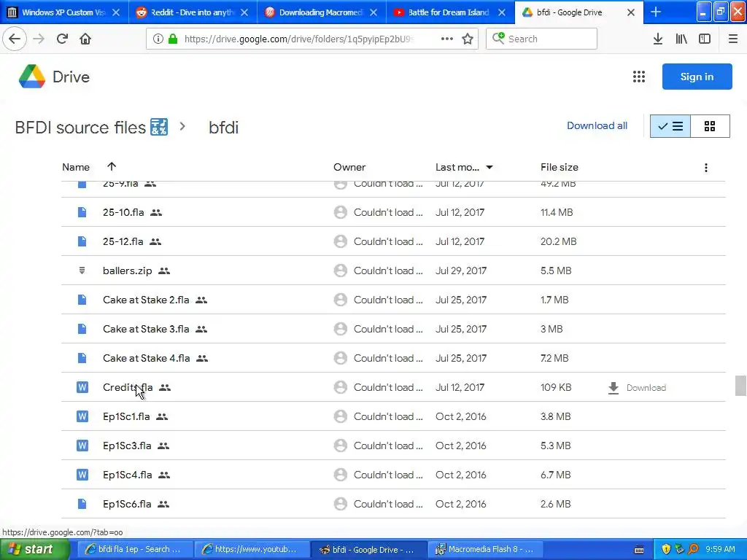Click the file icon of Cake at Stake 2.fla
747x560 pixels.
(x=82, y=300)
